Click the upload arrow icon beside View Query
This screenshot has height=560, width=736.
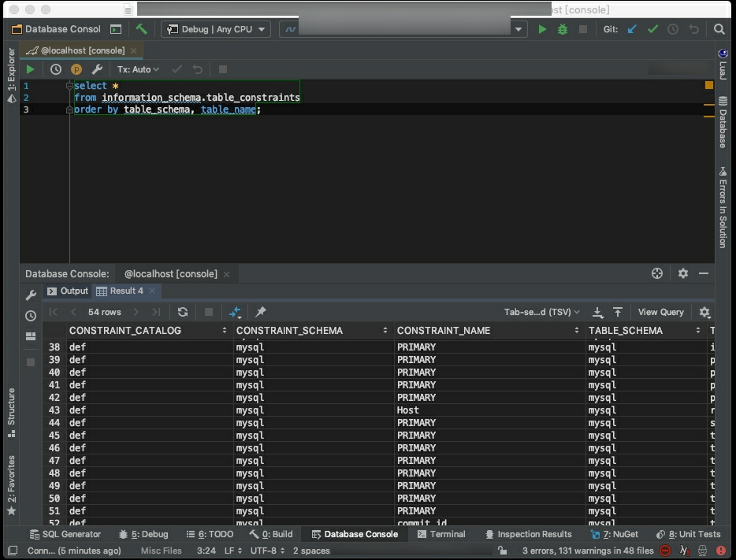tap(618, 312)
